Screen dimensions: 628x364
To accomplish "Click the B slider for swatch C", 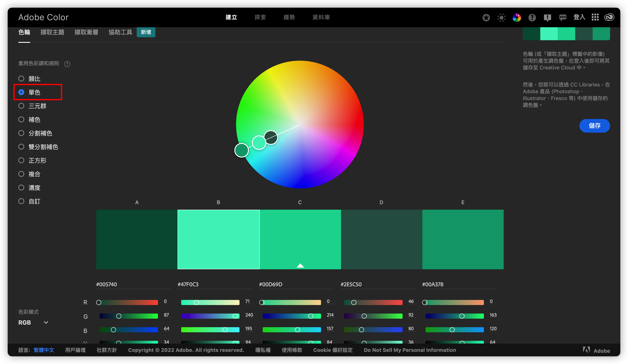I will click(x=292, y=330).
